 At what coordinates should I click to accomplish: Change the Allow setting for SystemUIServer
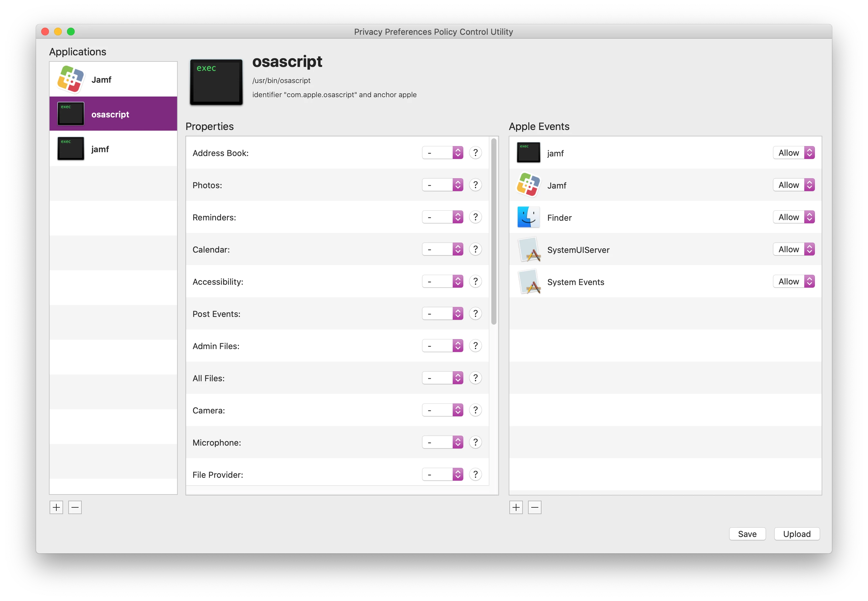tap(794, 249)
